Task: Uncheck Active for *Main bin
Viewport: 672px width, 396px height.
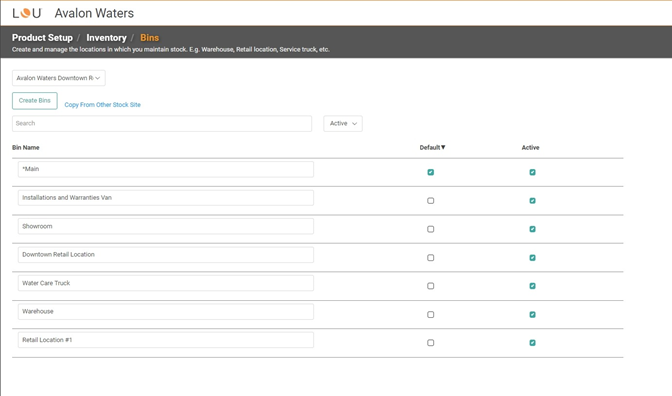Action: point(532,172)
